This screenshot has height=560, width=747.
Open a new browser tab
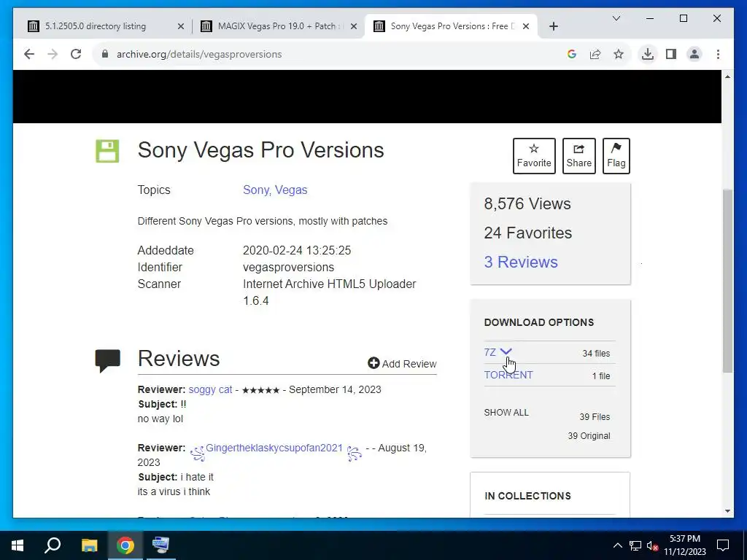(x=553, y=26)
